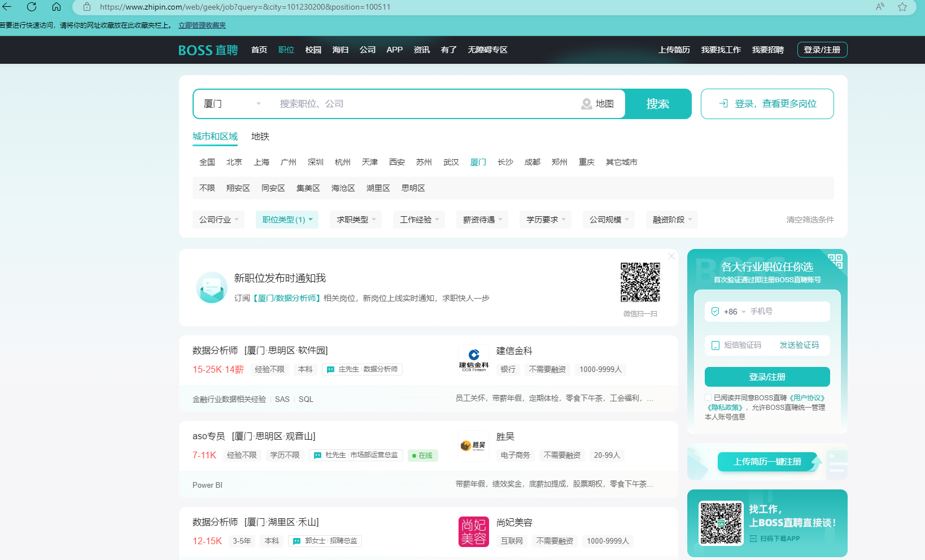Screen dimensions: 925x560
Task: Expand 工作经验 filter
Action: coord(419,220)
